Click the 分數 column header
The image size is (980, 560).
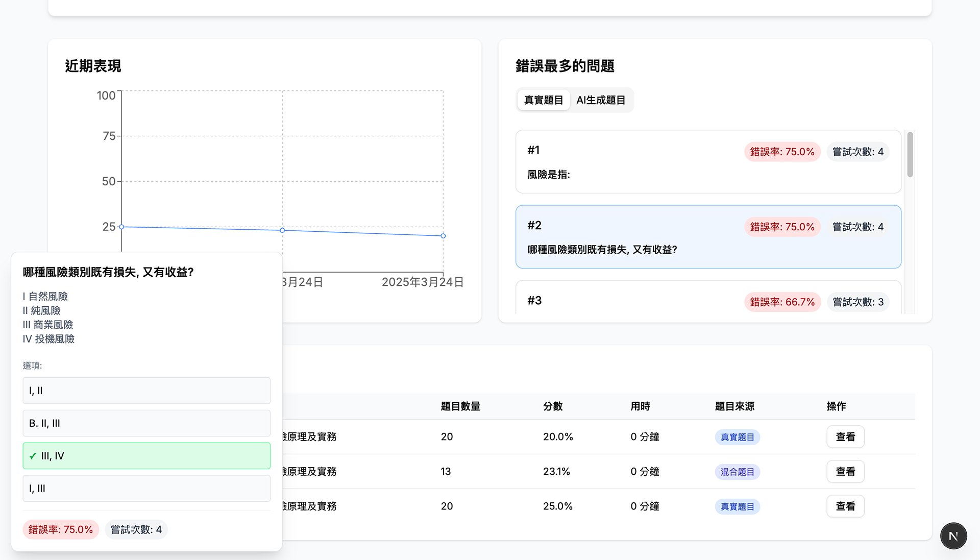552,406
